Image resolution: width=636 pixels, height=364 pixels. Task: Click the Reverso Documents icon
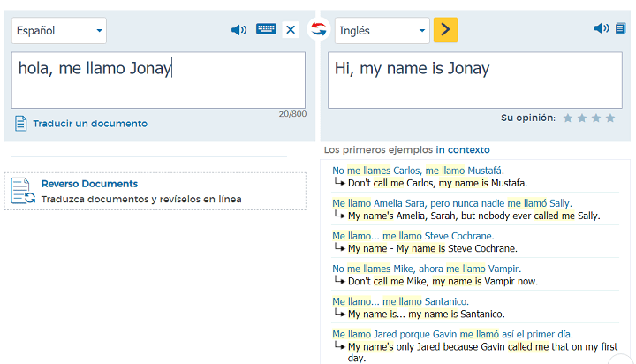tap(24, 191)
